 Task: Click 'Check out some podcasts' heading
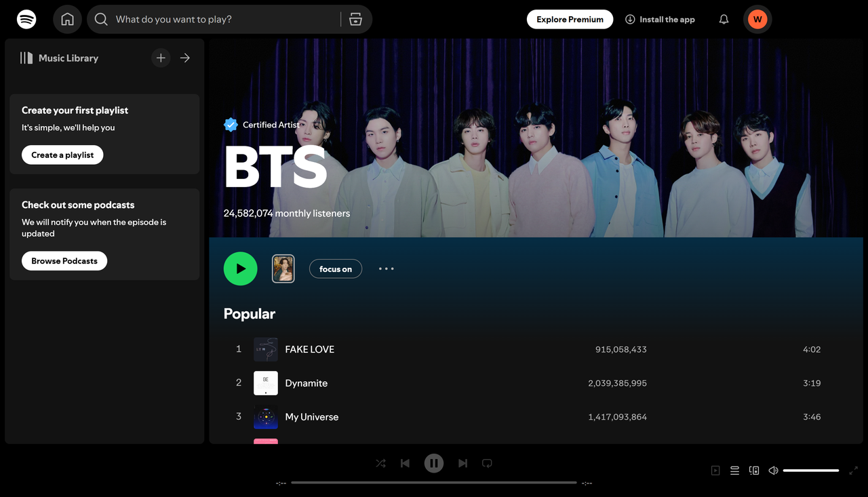pos(78,205)
